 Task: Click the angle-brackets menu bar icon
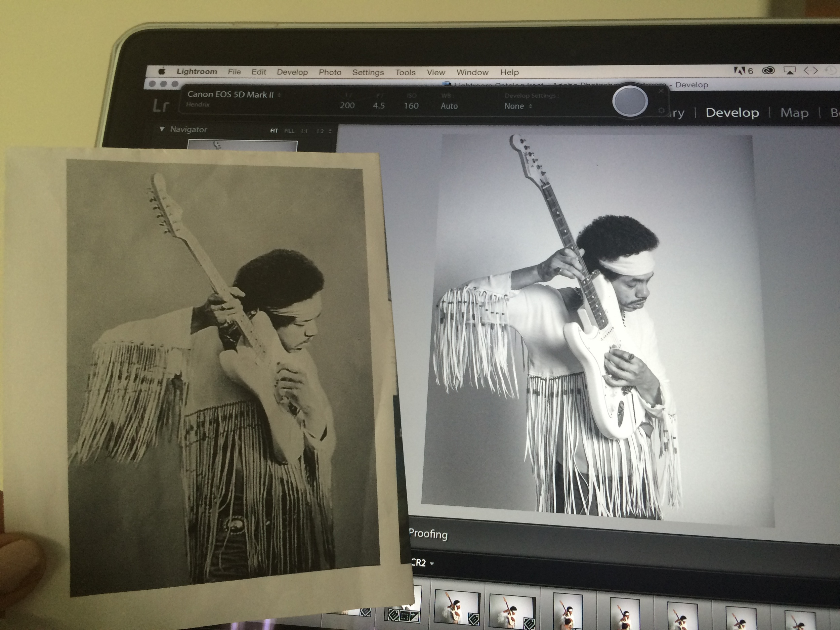pyautogui.click(x=811, y=71)
